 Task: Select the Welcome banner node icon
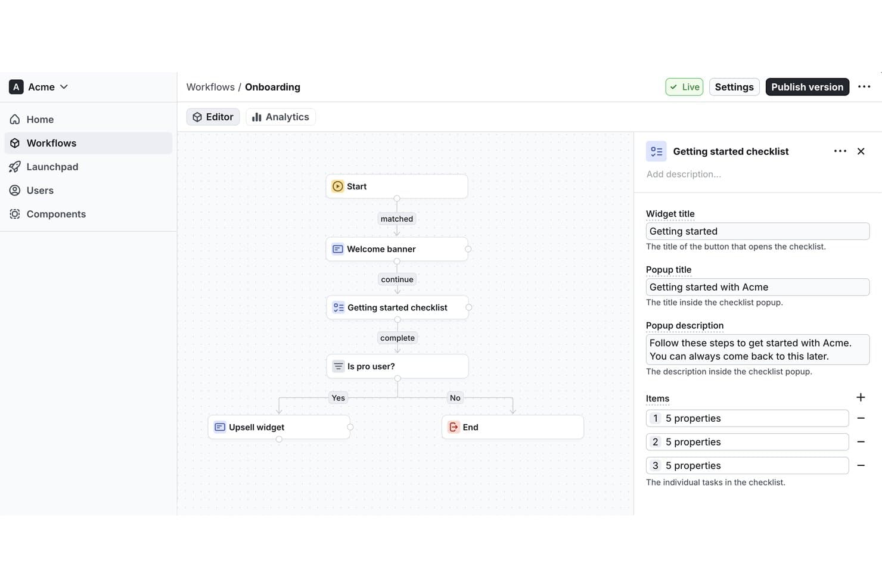337,249
